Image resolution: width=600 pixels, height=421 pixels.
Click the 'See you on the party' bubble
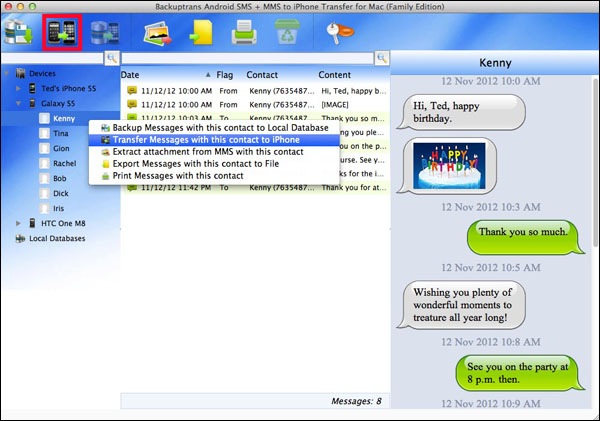520,373
